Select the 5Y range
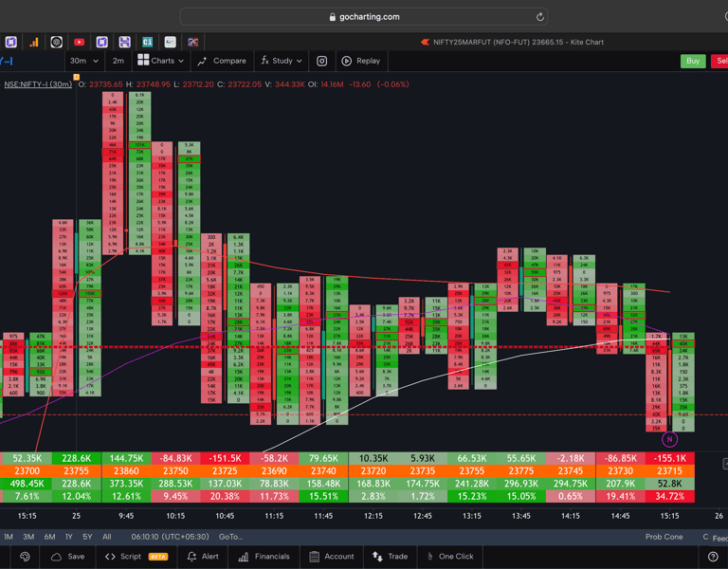This screenshot has height=569, width=728. 87,537
